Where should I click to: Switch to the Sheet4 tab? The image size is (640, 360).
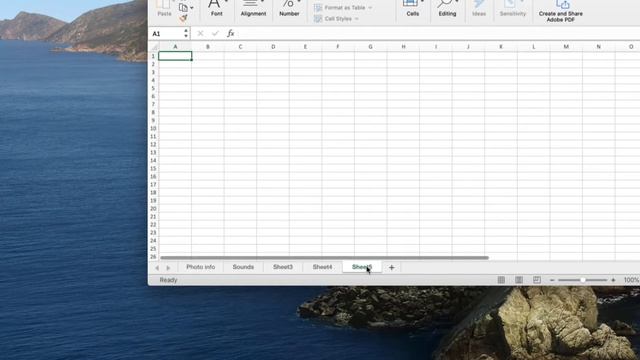pos(322,267)
